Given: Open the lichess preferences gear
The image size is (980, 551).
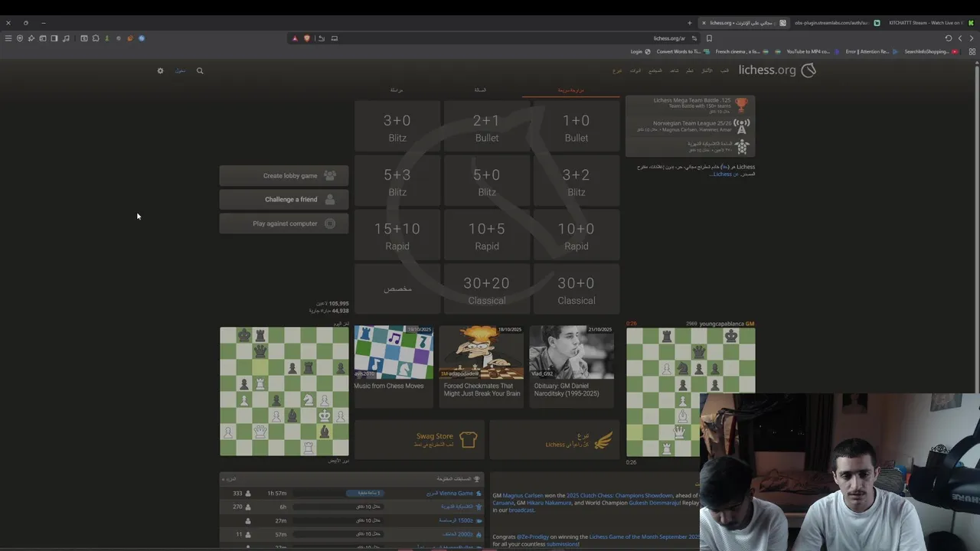Looking at the screenshot, I should click(x=160, y=70).
